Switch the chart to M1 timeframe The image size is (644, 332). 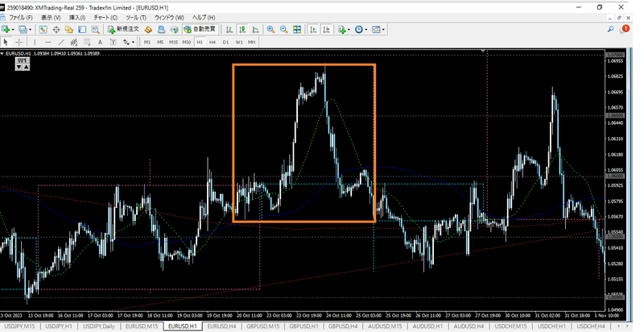tap(147, 42)
